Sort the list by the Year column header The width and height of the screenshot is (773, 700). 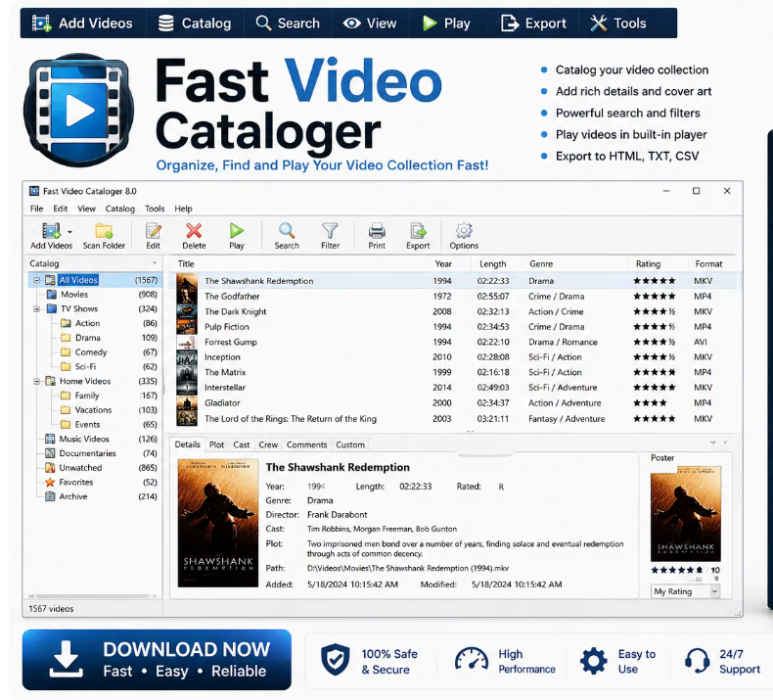point(443,264)
